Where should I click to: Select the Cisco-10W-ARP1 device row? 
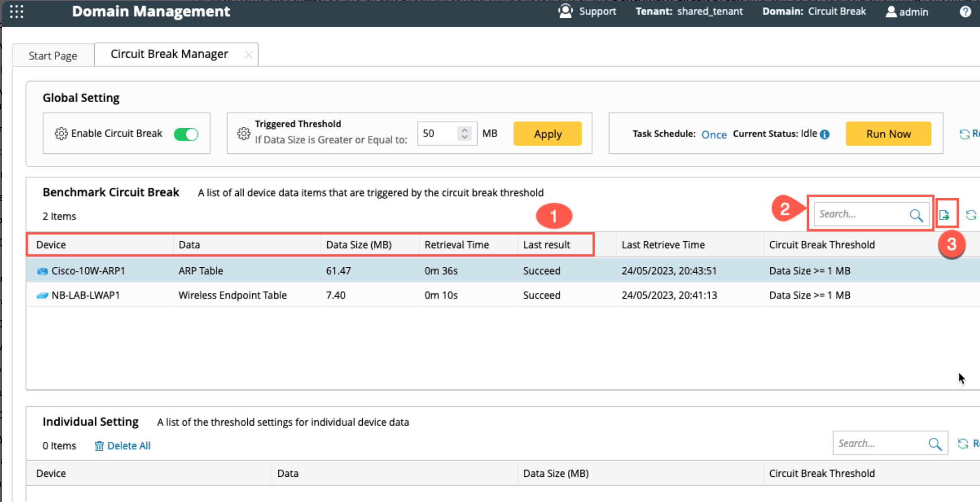pyautogui.click(x=88, y=271)
